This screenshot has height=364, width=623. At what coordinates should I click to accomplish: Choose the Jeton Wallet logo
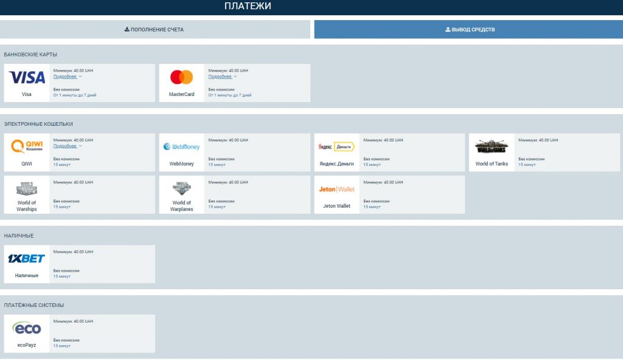click(x=336, y=189)
